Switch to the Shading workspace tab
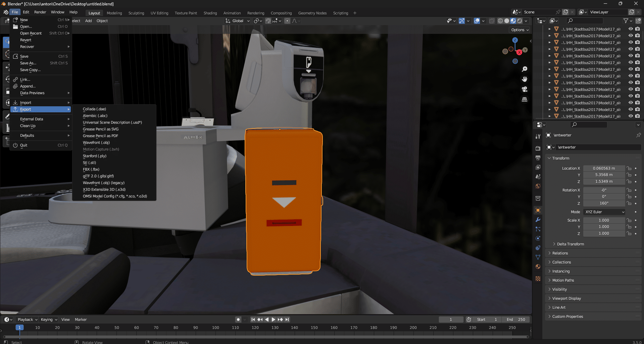The height and width of the screenshot is (344, 644). click(210, 13)
